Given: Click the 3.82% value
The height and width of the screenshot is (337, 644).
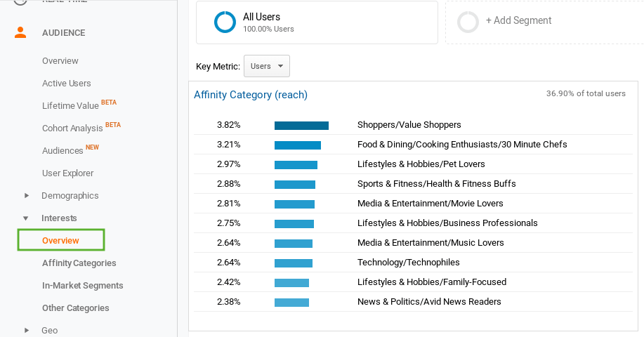Looking at the screenshot, I should [229, 125].
